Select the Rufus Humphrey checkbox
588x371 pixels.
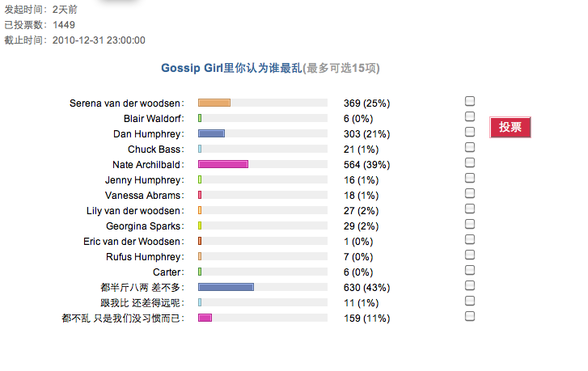(469, 255)
